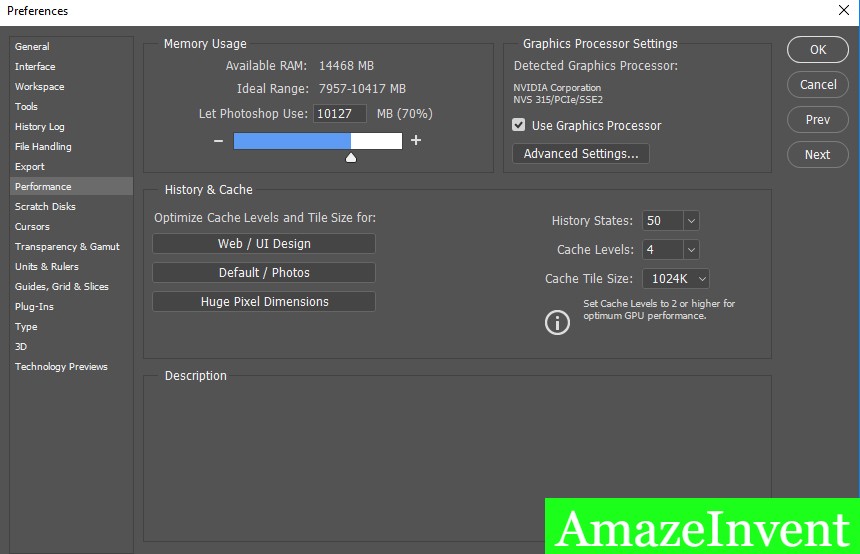Click the Let Photoshop Use field
Image resolution: width=860 pixels, height=554 pixels.
pyautogui.click(x=340, y=114)
